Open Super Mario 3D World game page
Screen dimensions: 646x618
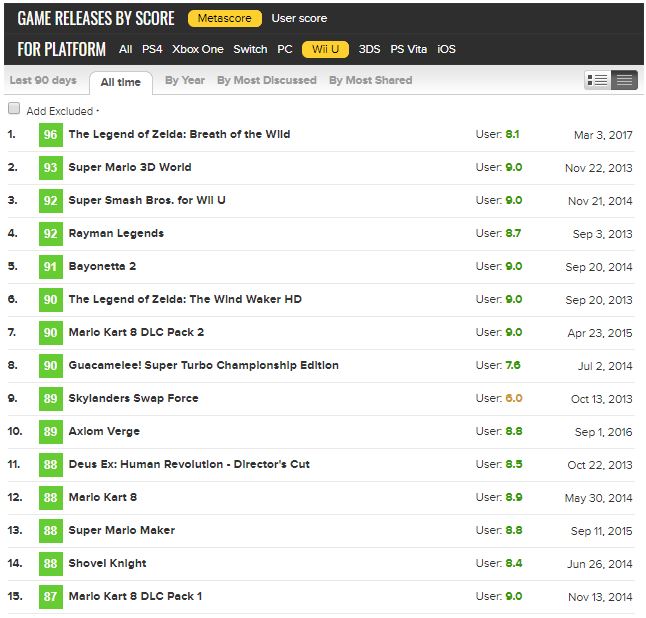tap(129, 167)
